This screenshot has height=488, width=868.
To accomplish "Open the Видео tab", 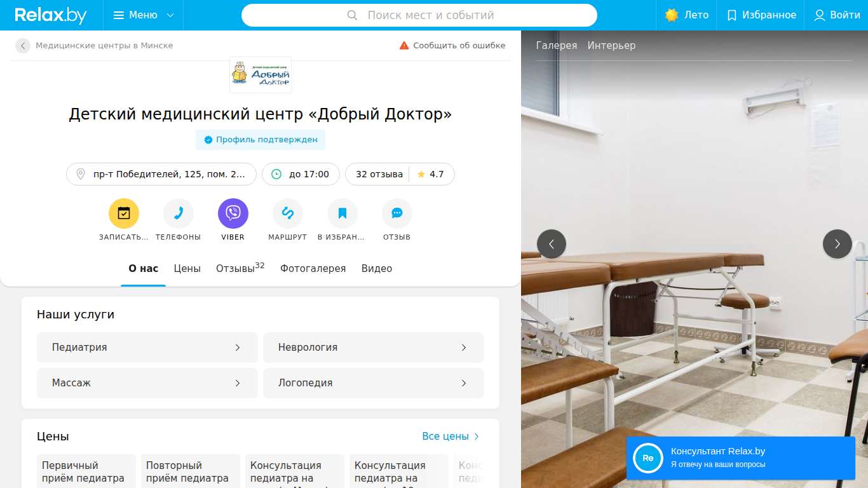I will (x=377, y=269).
